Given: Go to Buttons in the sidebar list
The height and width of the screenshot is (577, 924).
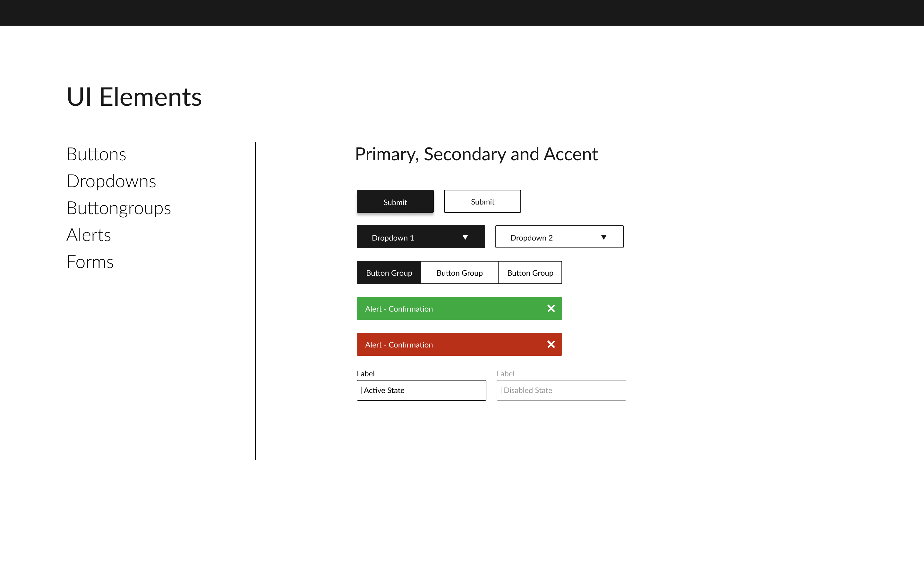Looking at the screenshot, I should tap(96, 154).
